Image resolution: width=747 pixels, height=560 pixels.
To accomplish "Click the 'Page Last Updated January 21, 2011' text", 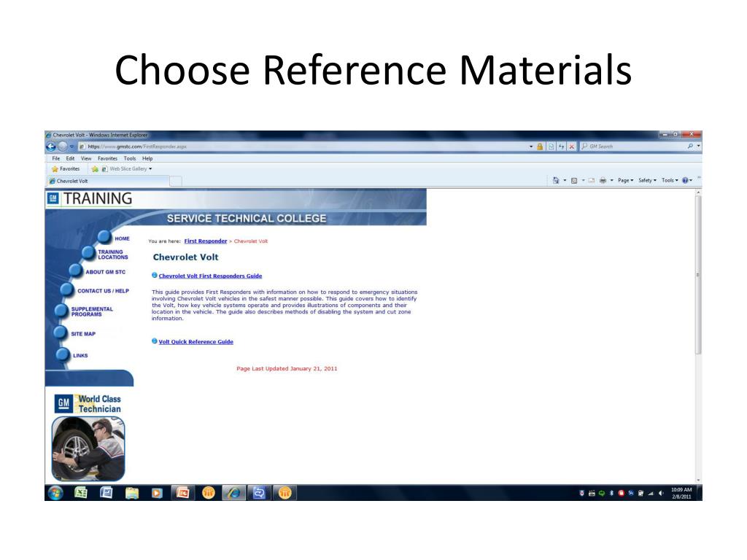I will point(287,368).
